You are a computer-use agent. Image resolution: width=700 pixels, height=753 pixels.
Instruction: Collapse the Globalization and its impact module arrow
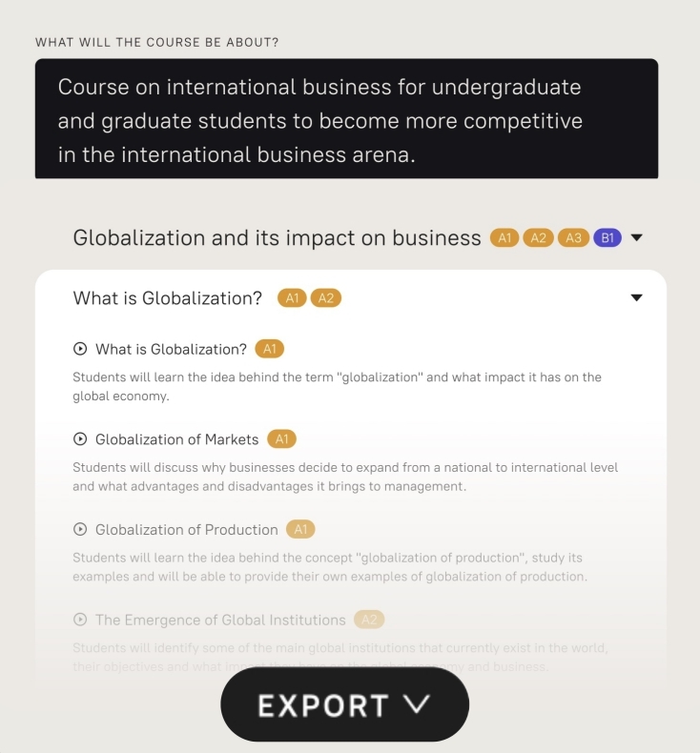pyautogui.click(x=637, y=237)
